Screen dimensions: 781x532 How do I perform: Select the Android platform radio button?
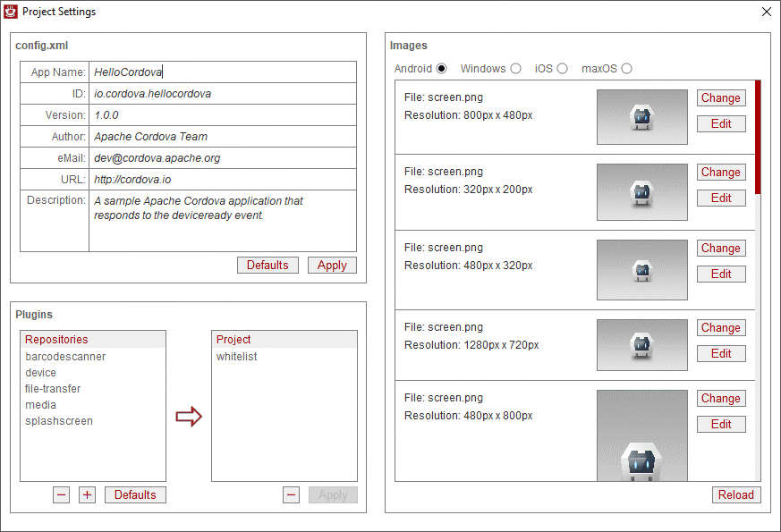pos(441,69)
